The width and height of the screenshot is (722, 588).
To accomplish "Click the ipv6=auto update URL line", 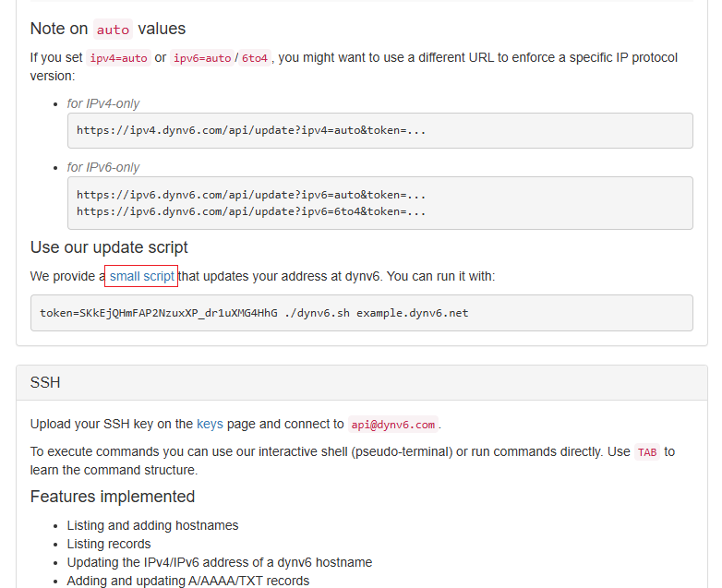I will tap(251, 195).
